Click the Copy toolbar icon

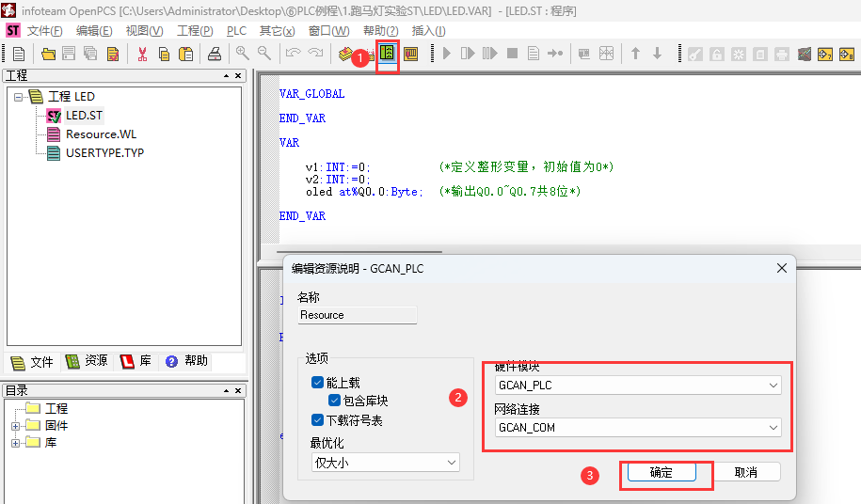point(164,54)
